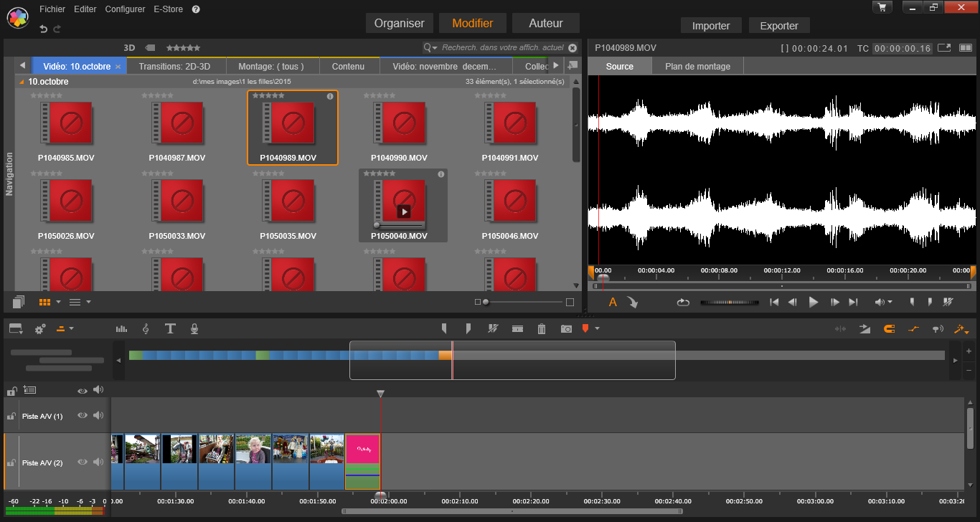Mute audio on Piste A/V (2) track
This screenshot has width=980, height=522.
(98, 462)
